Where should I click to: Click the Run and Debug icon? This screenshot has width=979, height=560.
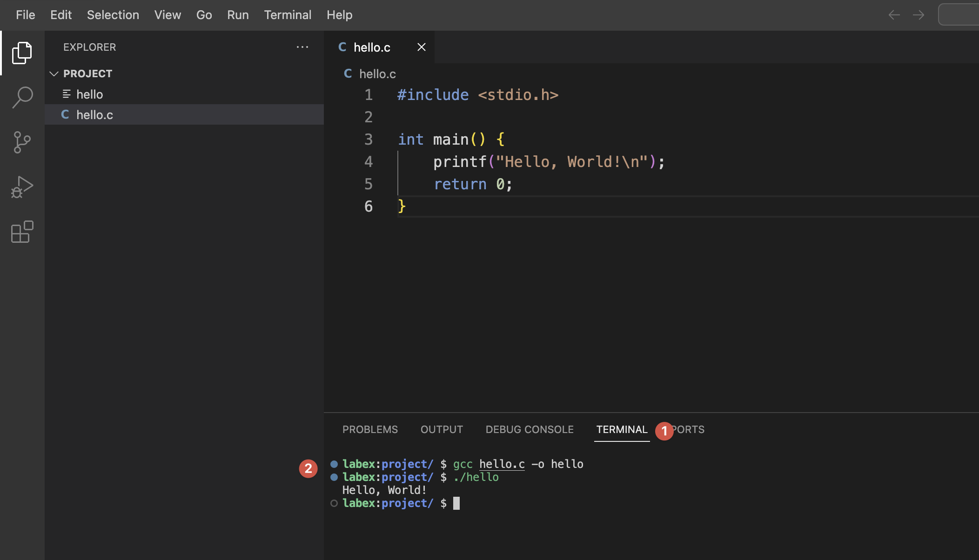(22, 187)
